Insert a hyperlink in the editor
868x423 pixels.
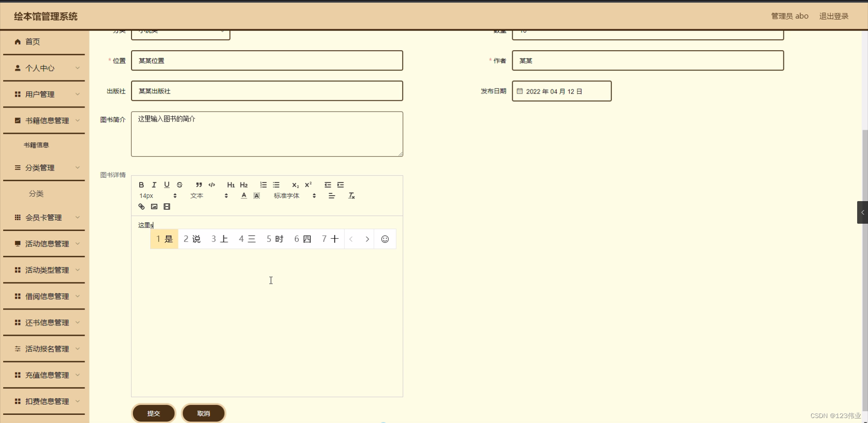pyautogui.click(x=142, y=207)
